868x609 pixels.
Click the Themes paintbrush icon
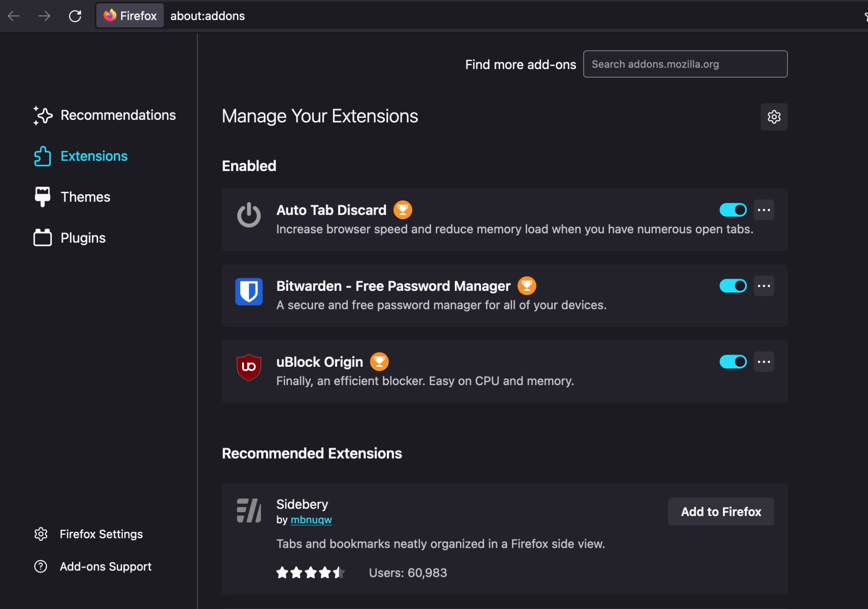click(x=43, y=197)
